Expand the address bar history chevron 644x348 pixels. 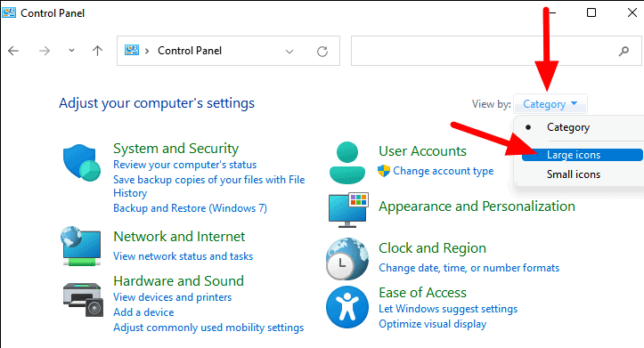tap(289, 52)
